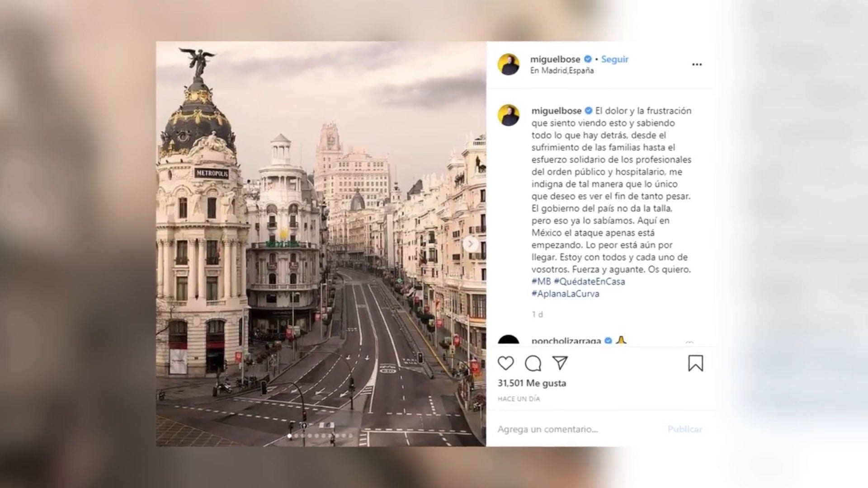Open the #AplanaLaCurva hashtag
This screenshot has height=488, width=868.
pos(566,294)
